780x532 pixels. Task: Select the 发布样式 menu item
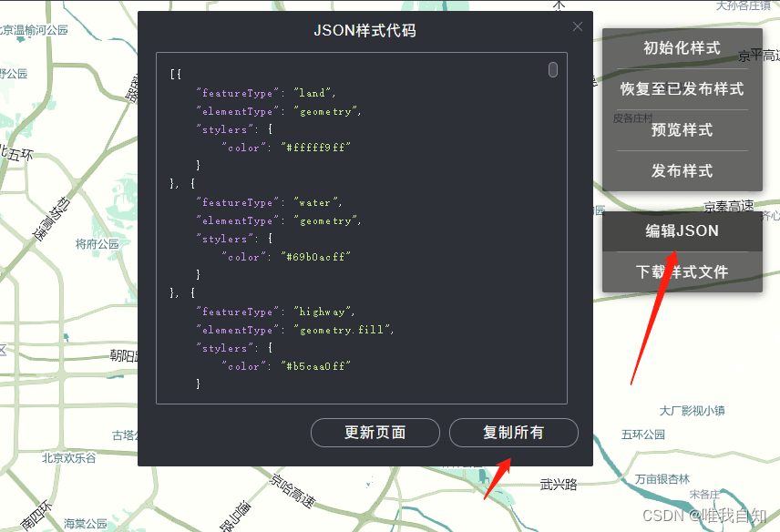tap(682, 171)
